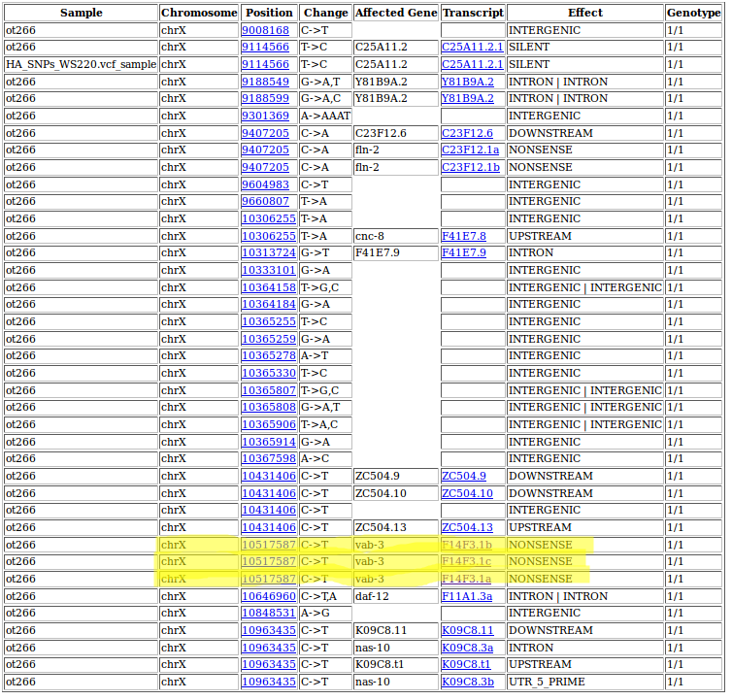Viewport: 732px width, 700px height.
Task: Open transcript link K09C8.t1
Action: [466, 663]
